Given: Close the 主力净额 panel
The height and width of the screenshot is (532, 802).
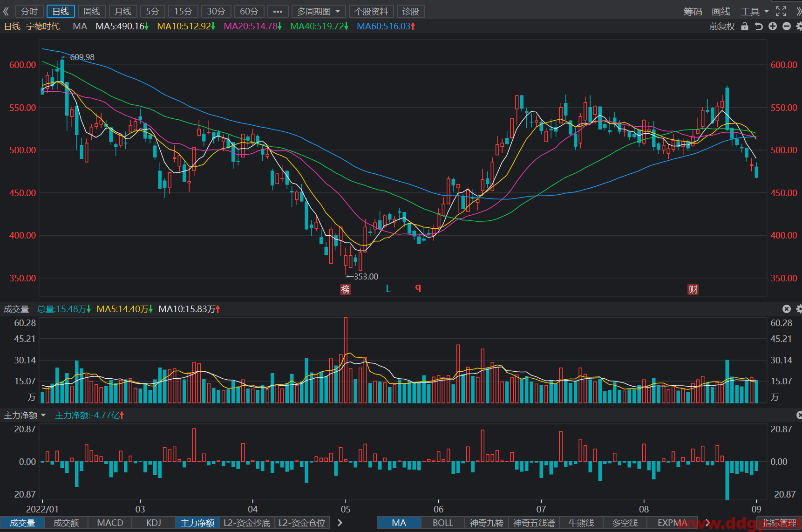Looking at the screenshot, I should [799, 415].
